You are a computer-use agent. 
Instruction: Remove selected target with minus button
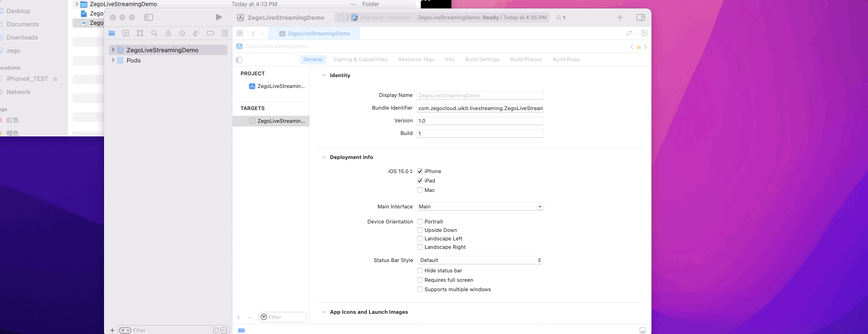250,318
